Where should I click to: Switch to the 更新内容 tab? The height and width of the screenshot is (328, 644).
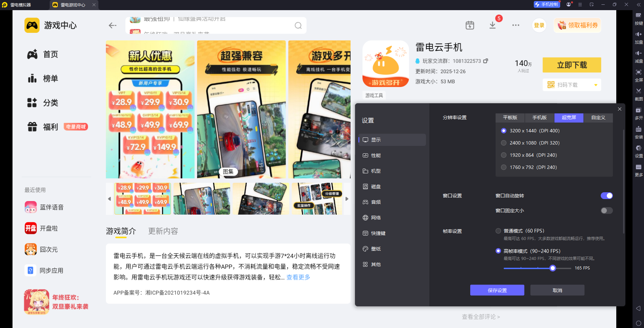pyautogui.click(x=163, y=231)
